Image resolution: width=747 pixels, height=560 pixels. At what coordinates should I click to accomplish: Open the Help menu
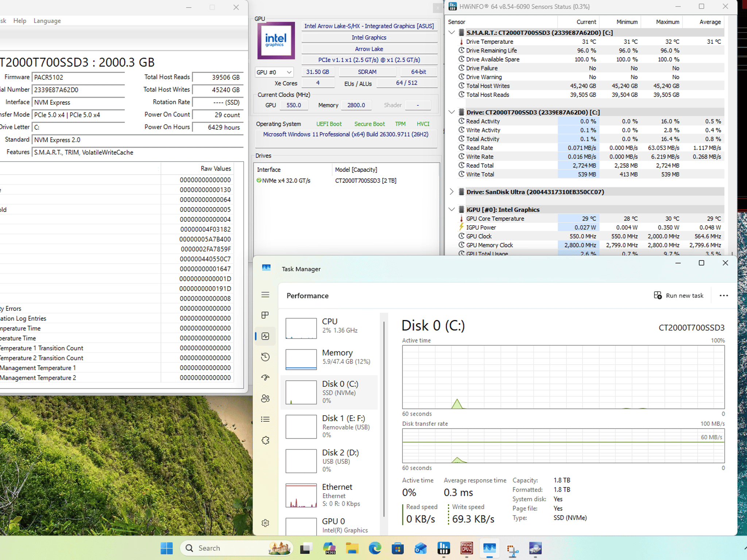[20, 21]
